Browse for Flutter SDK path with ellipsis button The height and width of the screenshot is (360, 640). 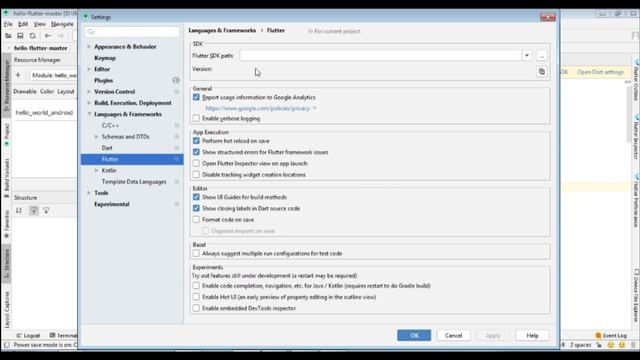tap(542, 56)
